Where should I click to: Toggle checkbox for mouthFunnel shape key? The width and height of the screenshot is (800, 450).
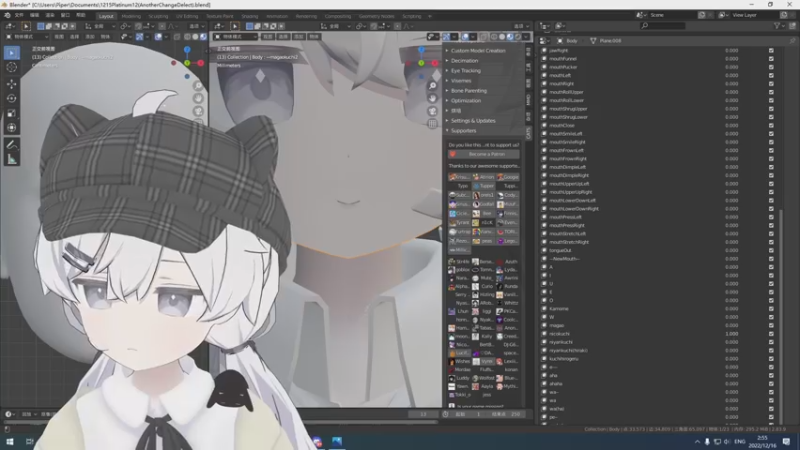[771, 59]
